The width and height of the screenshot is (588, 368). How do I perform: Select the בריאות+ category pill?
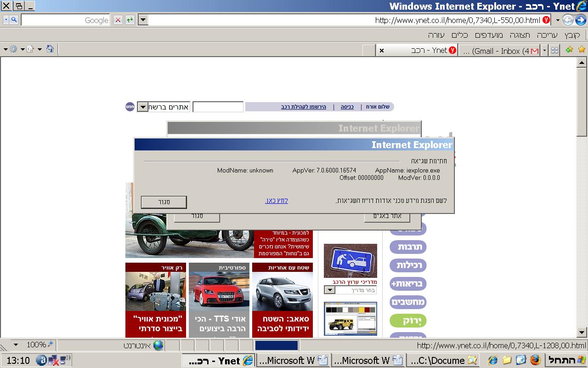(408, 283)
